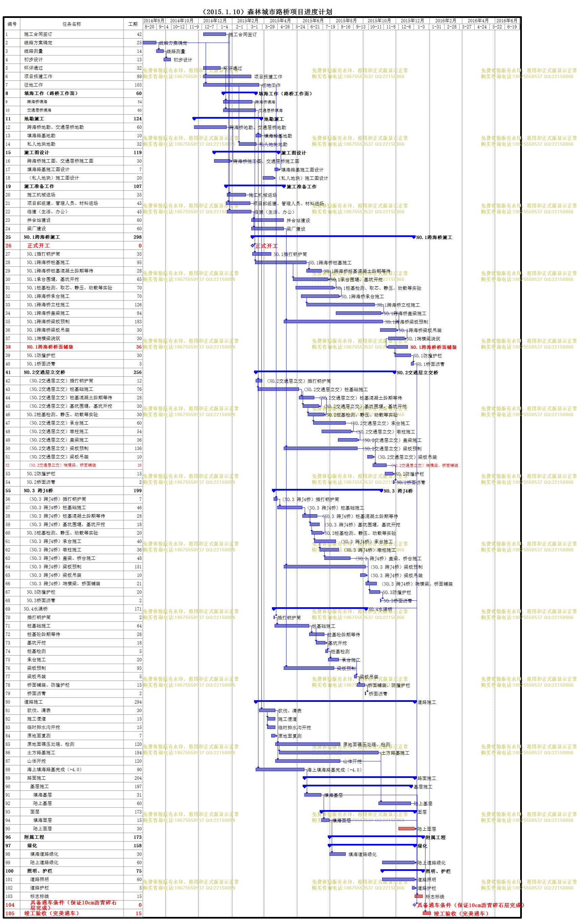Select task 施工合同签订 in the task name column
This screenshot has height=924, width=577.
(38, 34)
